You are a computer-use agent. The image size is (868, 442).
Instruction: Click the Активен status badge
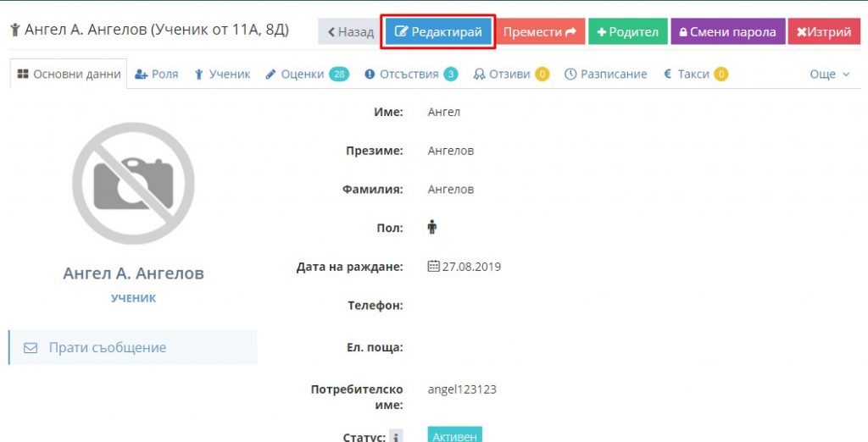coord(454,435)
